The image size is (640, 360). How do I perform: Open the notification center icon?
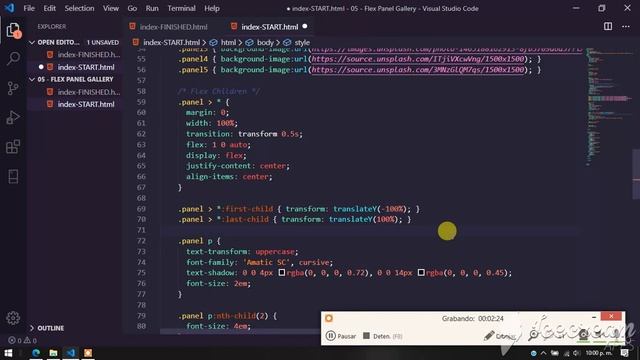coord(625,353)
